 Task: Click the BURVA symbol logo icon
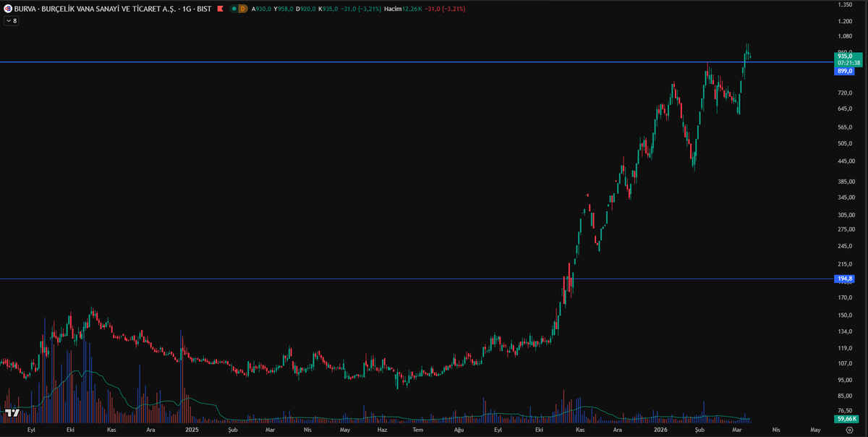point(7,9)
